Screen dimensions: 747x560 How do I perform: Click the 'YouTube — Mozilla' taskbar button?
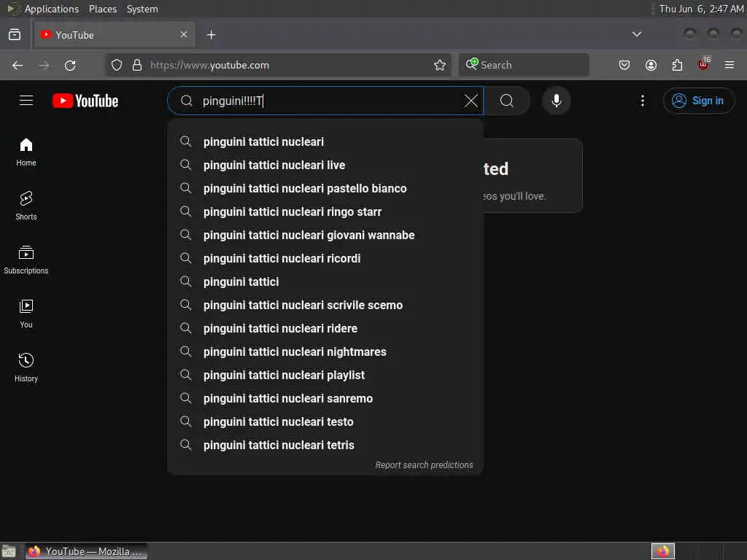click(86, 551)
